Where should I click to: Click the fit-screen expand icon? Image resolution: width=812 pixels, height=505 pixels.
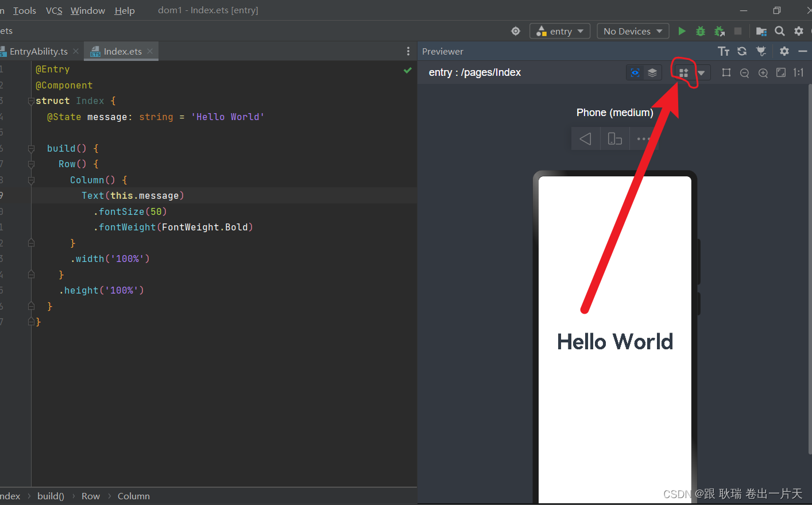[x=781, y=72]
